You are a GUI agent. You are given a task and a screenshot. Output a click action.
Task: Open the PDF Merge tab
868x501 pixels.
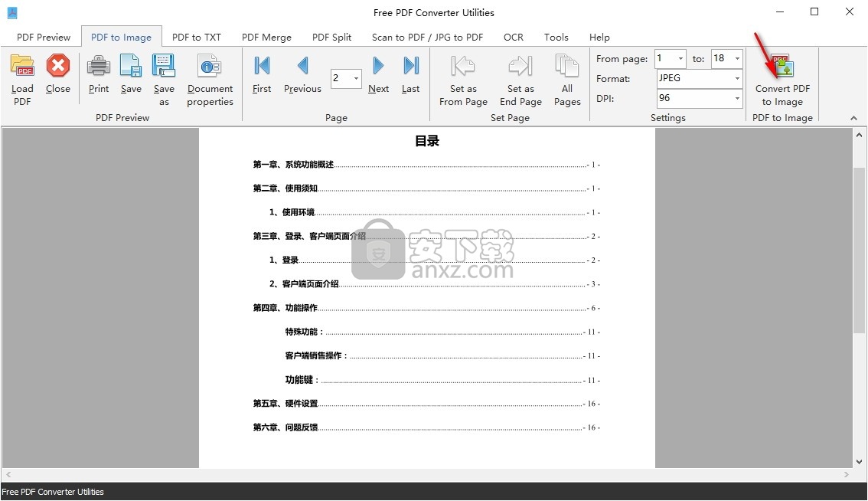[x=266, y=37]
